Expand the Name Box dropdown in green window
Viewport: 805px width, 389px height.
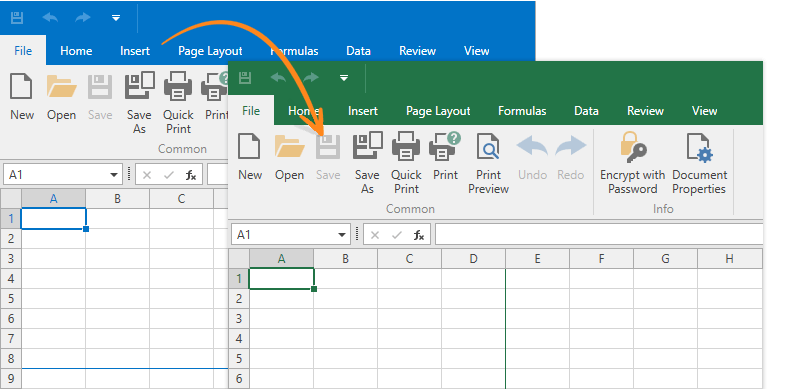342,235
